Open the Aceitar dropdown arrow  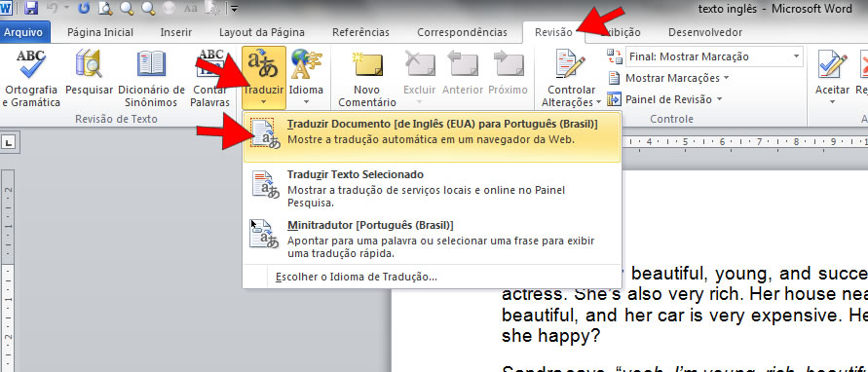pyautogui.click(x=832, y=102)
